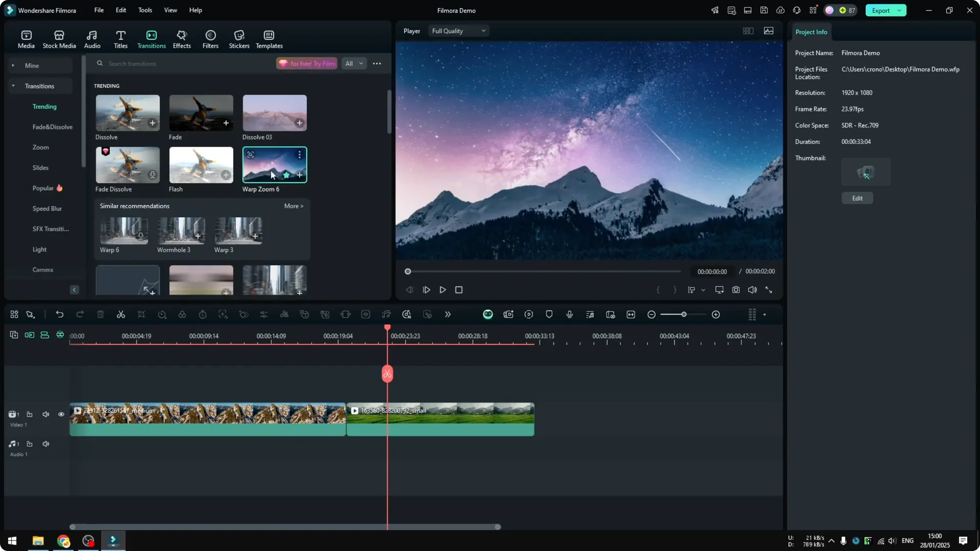
Task: Open the mark options dropdown in player
Action: click(703, 290)
